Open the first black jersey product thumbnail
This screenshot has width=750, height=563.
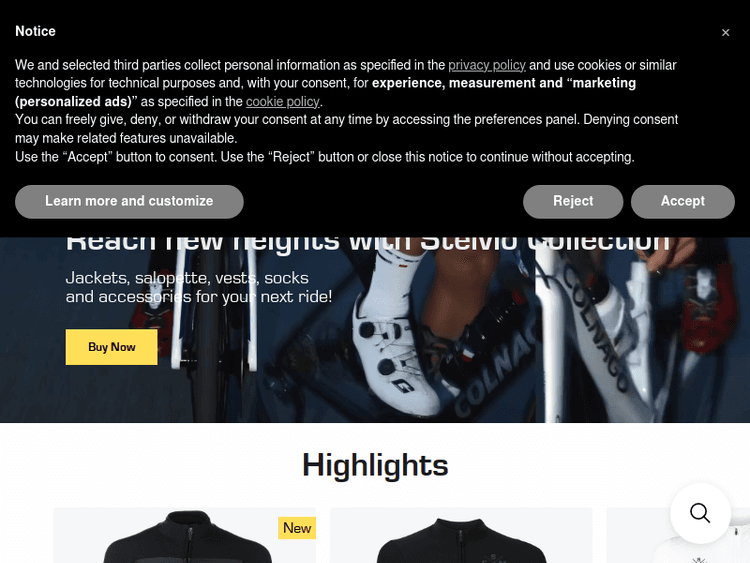coord(185,535)
